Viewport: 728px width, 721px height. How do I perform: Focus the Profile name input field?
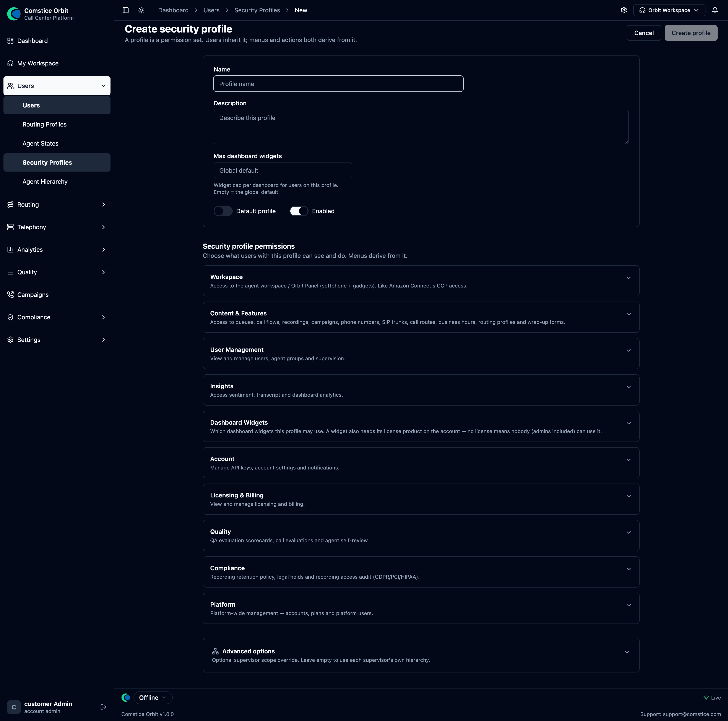click(338, 84)
